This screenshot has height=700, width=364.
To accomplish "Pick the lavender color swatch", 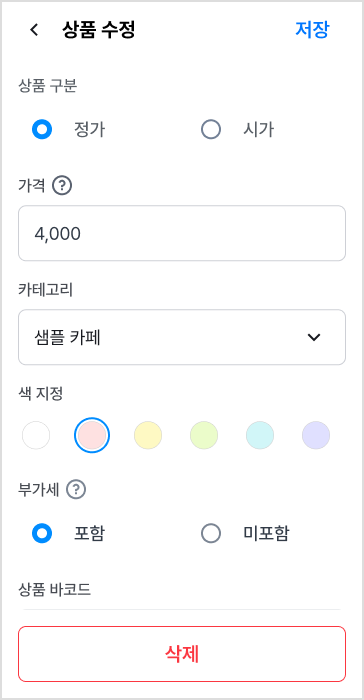I will (316, 435).
